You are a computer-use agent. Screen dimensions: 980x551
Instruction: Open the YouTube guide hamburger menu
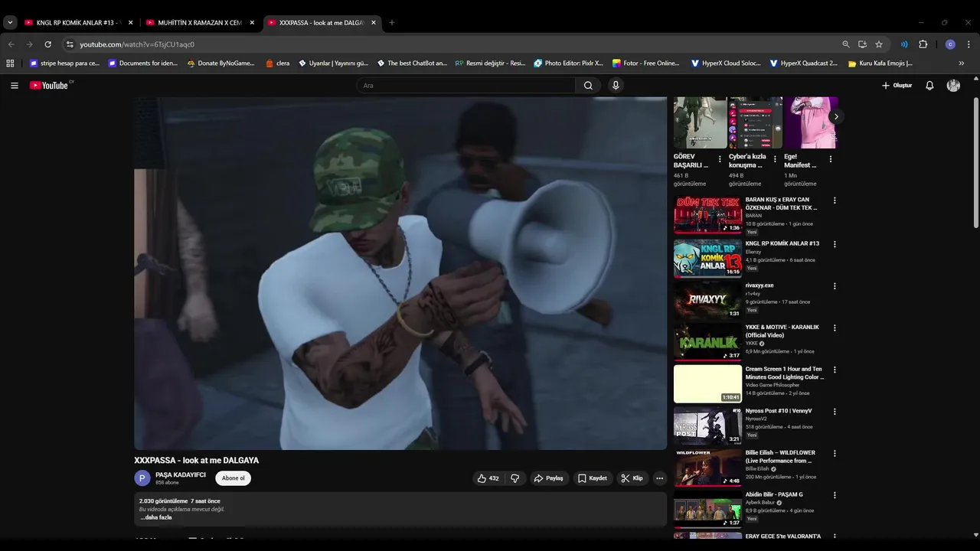point(15,86)
